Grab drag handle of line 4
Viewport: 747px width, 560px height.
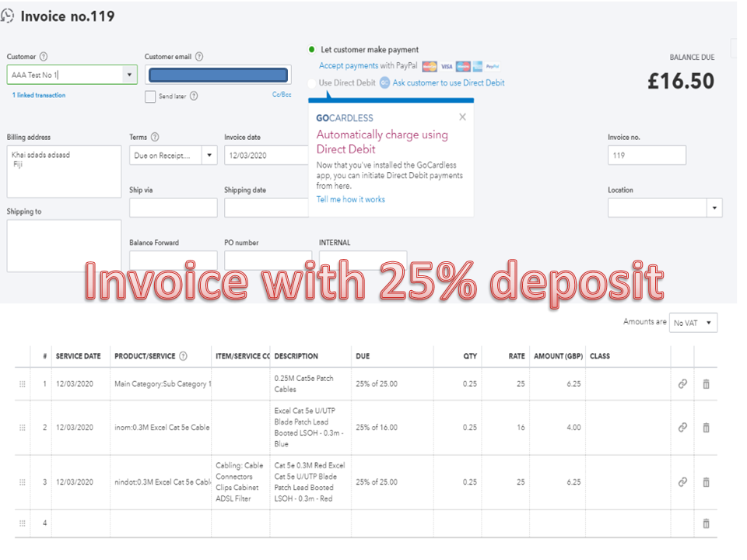(23, 523)
